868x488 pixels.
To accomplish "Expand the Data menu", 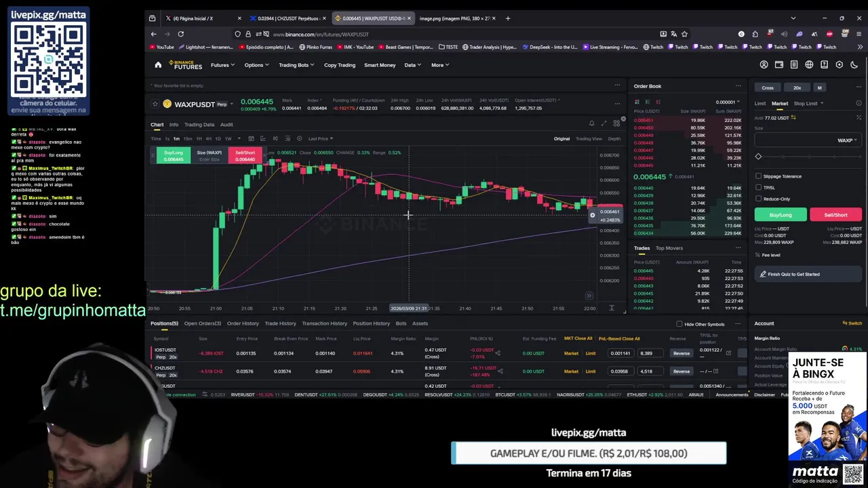I will [x=412, y=65].
